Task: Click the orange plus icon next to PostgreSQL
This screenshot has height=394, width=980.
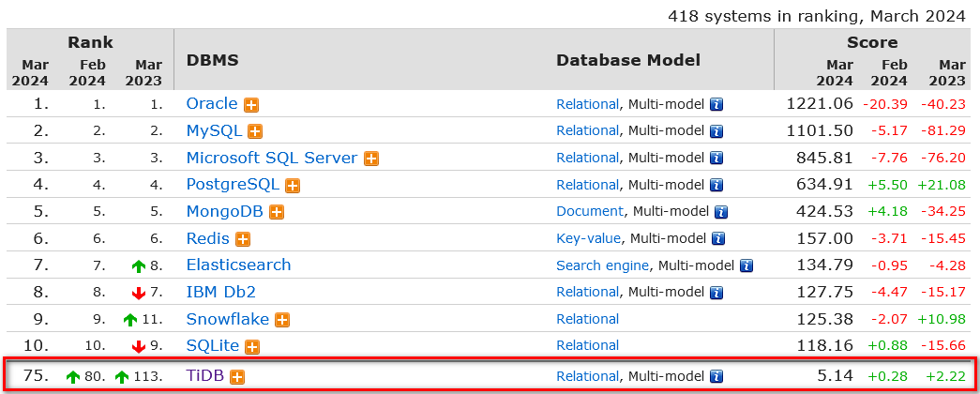Action: [x=293, y=186]
